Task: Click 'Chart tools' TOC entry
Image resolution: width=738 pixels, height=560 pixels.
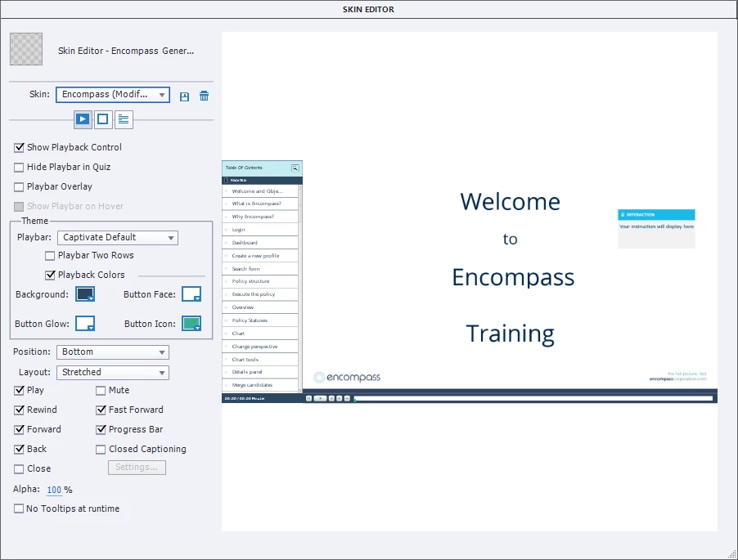Action: click(260, 359)
